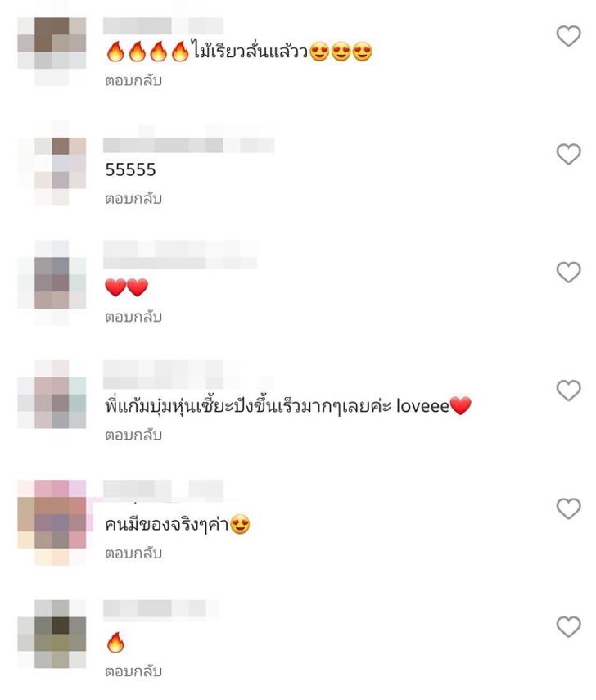Reply (ตอบกลับ) to the loveee comment
Screen dimensions: 596x700
point(133,436)
